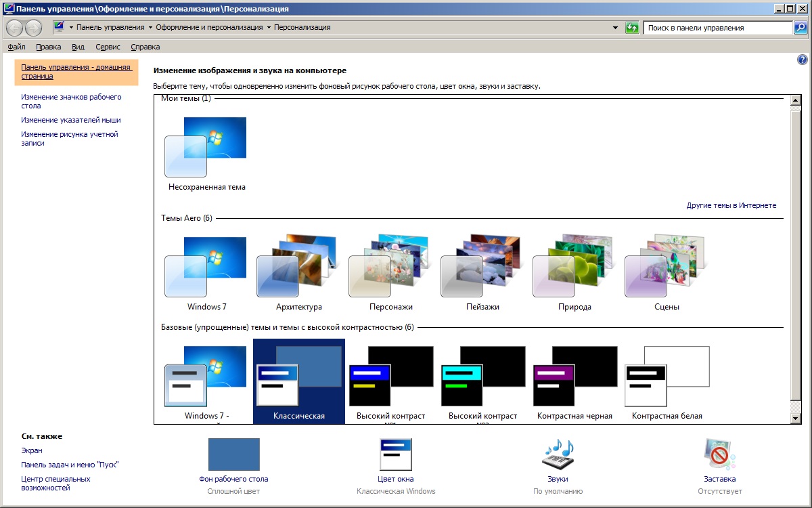The height and width of the screenshot is (508, 812).
Task: Open Цвет окна settings icon
Action: point(396,454)
